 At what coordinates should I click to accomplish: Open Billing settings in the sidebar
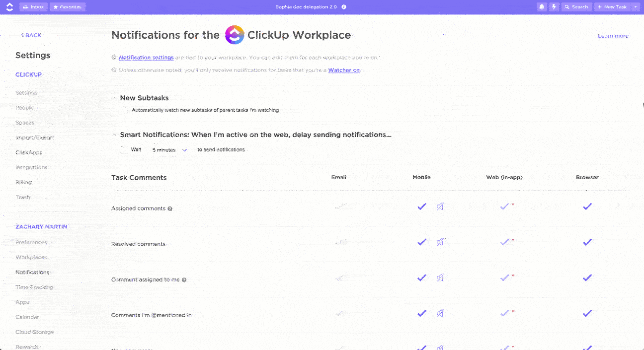pyautogui.click(x=22, y=182)
